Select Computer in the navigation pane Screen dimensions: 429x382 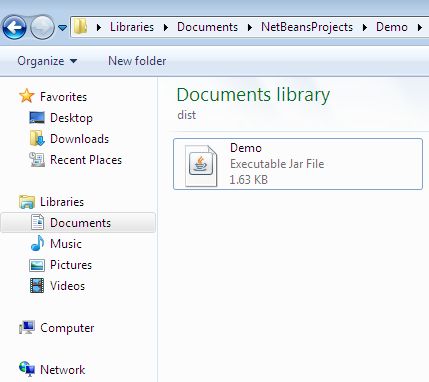(67, 328)
